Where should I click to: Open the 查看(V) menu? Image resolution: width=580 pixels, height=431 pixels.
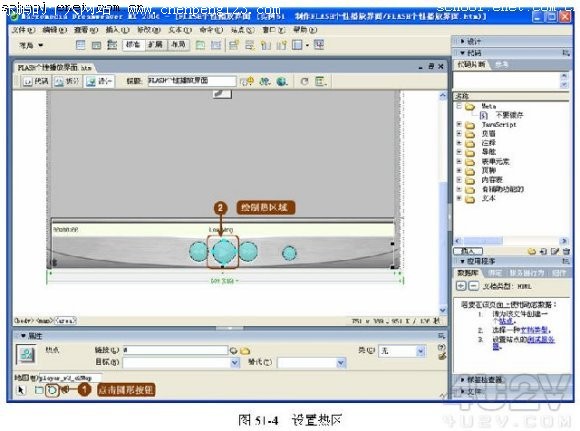pyautogui.click(x=86, y=30)
